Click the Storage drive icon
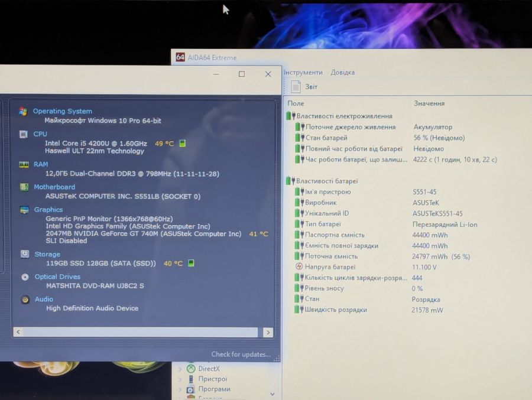532x400 pixels. [25, 254]
